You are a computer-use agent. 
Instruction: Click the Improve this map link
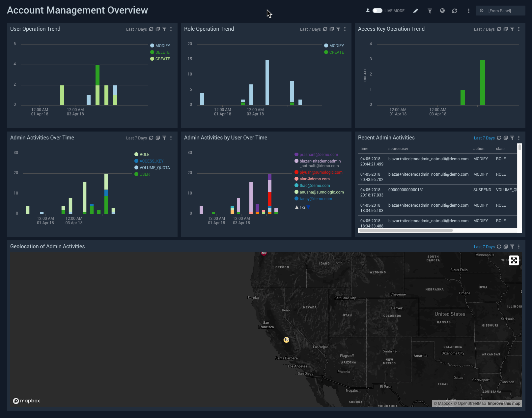[504, 403]
